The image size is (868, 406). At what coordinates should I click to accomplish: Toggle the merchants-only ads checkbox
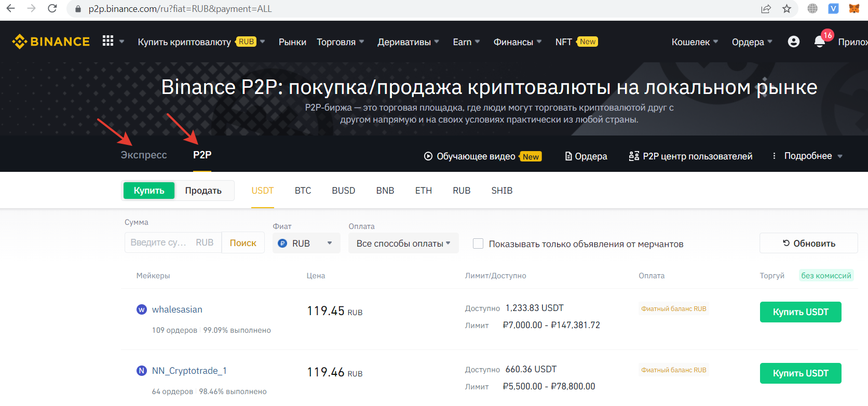[x=478, y=243]
